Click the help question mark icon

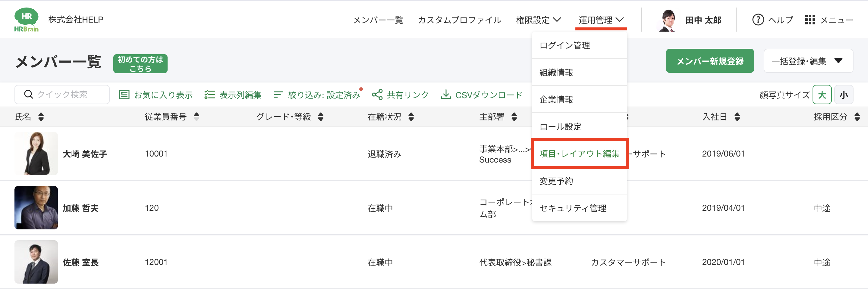758,20
